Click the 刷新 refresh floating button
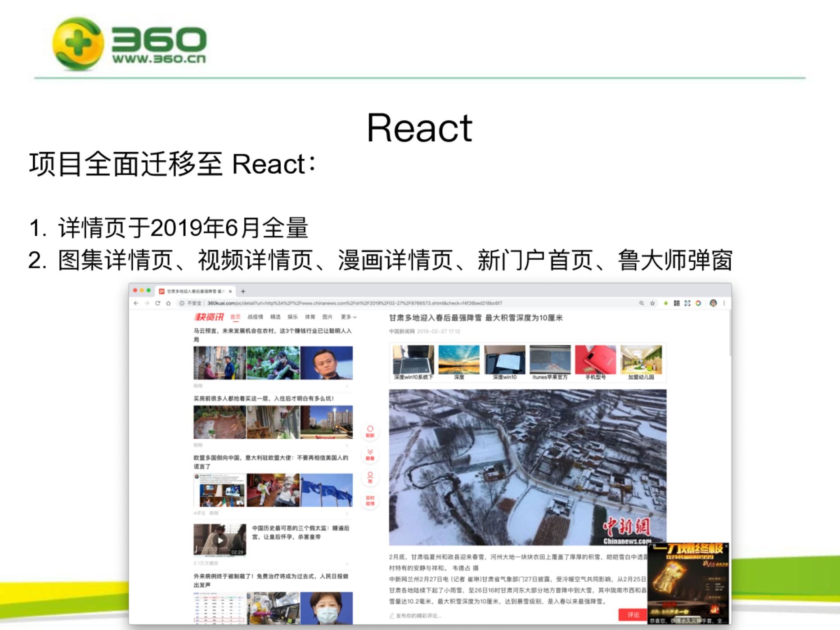The height and width of the screenshot is (630, 840). point(370,432)
